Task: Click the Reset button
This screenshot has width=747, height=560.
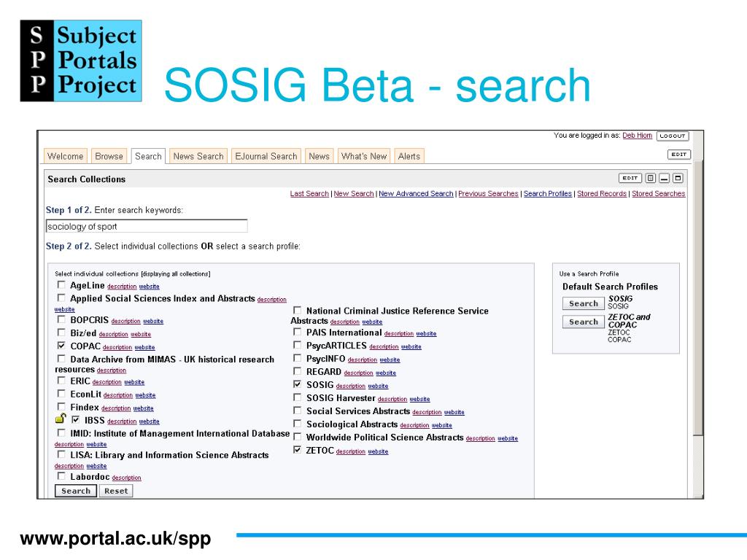Action: tap(116, 491)
